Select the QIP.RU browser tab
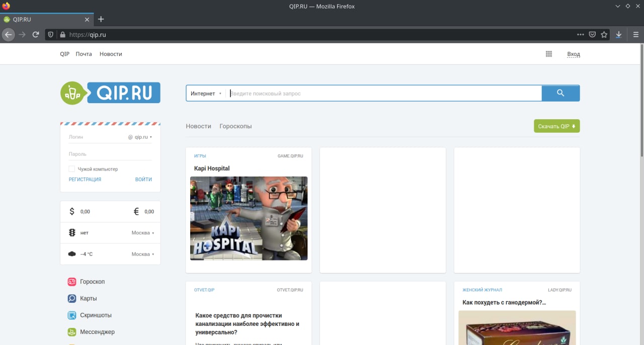This screenshot has width=644, height=345. tap(46, 19)
